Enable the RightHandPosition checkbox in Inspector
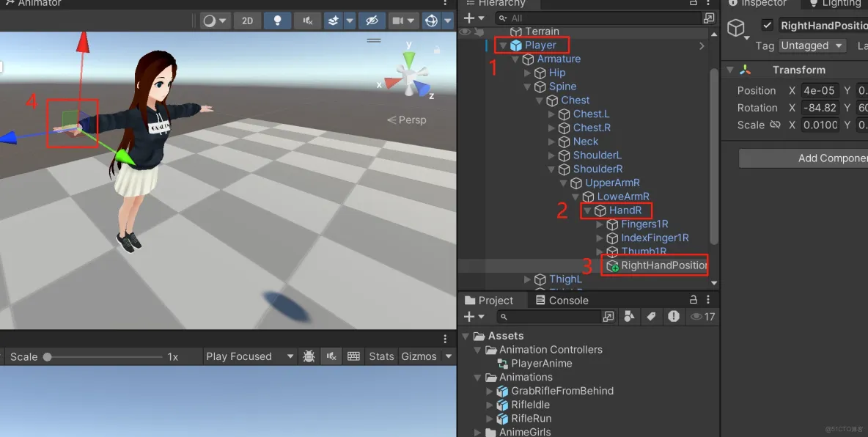Screen dimensions: 868x437 767,25
